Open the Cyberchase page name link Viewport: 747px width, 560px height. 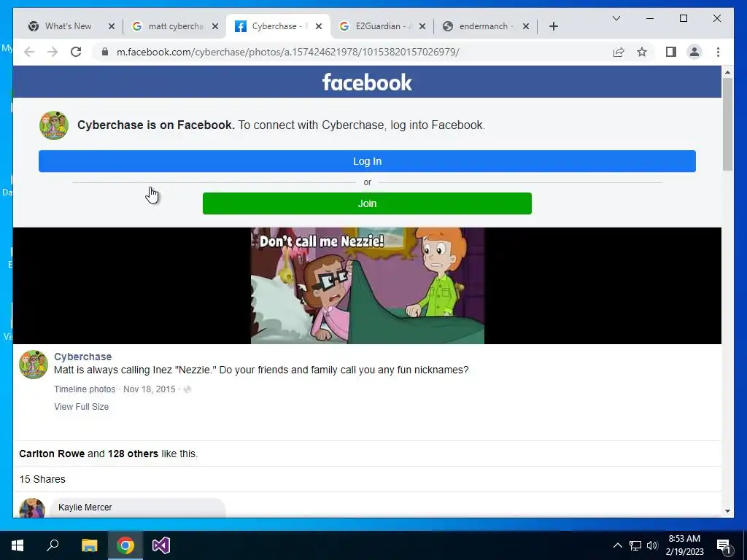pos(83,357)
